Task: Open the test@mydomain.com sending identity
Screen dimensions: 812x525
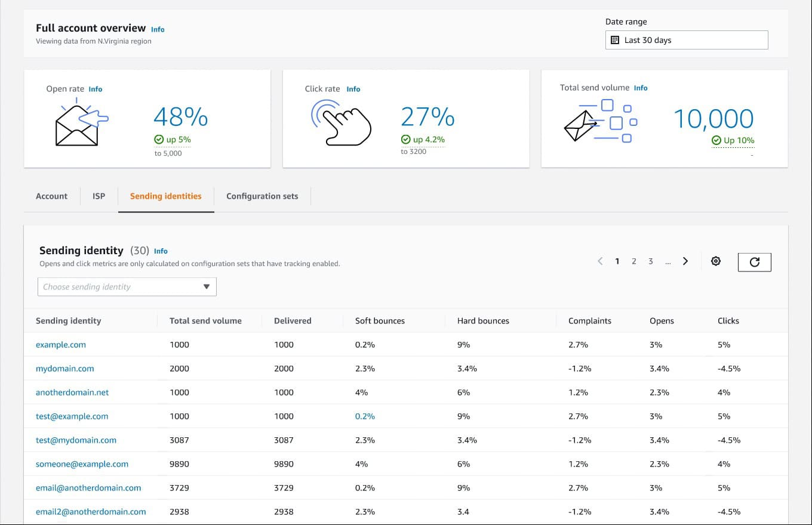Action: pos(76,440)
